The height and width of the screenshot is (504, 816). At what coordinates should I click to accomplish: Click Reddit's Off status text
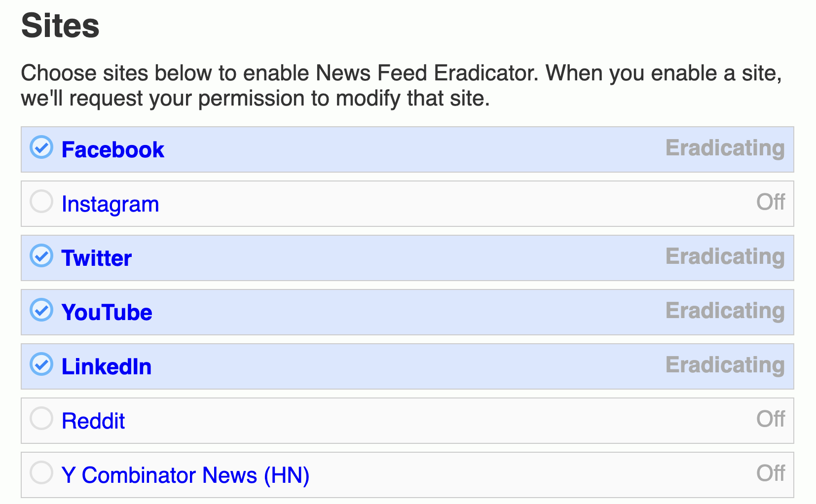(771, 419)
